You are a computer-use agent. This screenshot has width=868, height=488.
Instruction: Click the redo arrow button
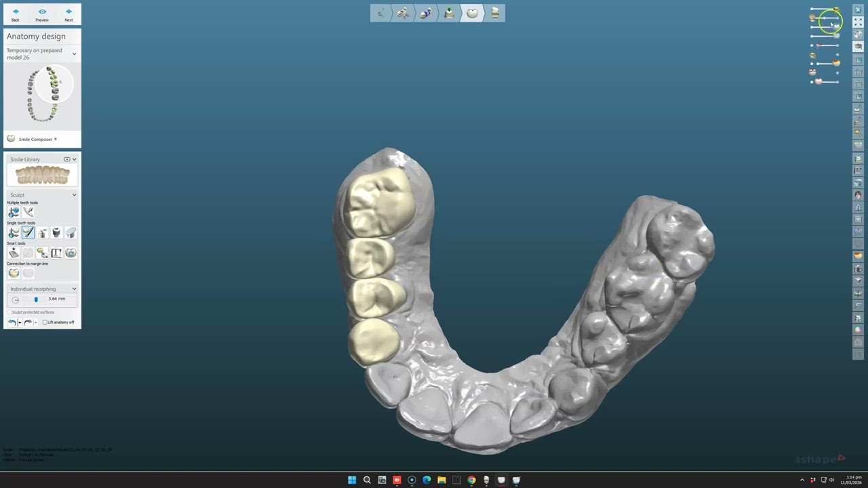[28, 322]
